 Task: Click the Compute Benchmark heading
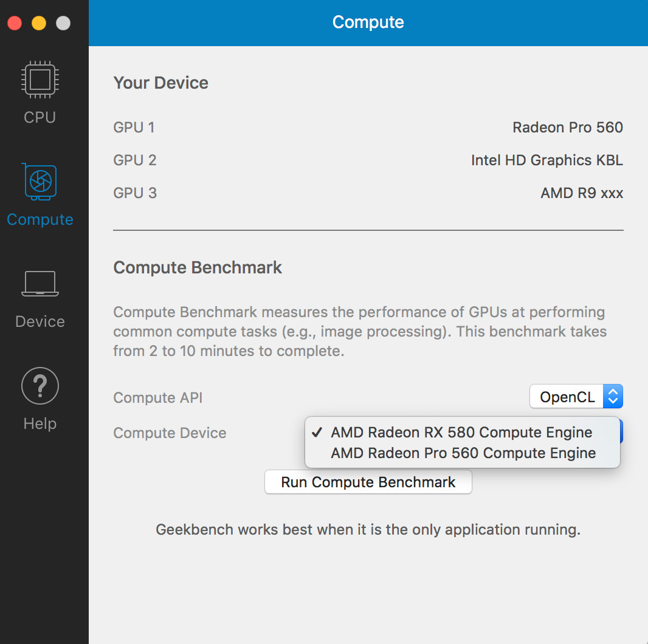(198, 267)
